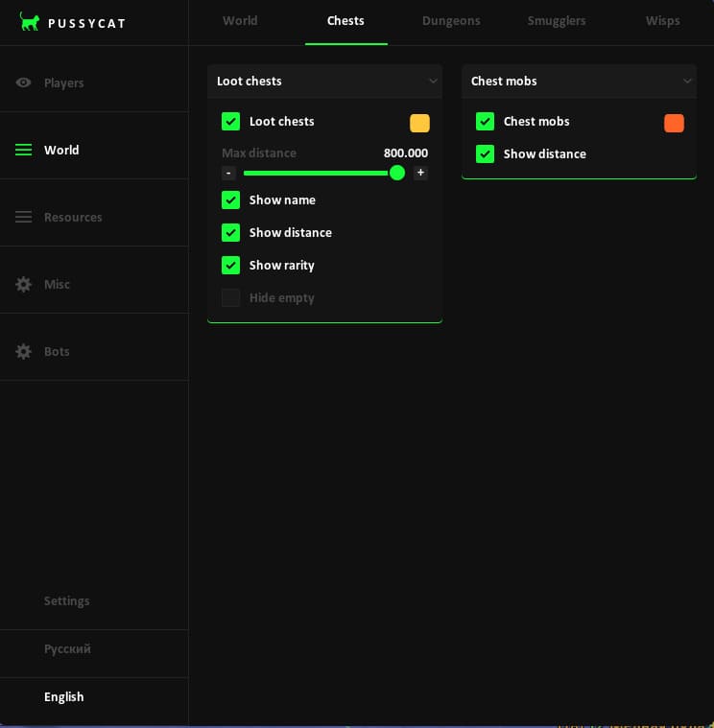Click the Max distance label
Image resolution: width=714 pixels, height=728 pixels.
(x=259, y=153)
